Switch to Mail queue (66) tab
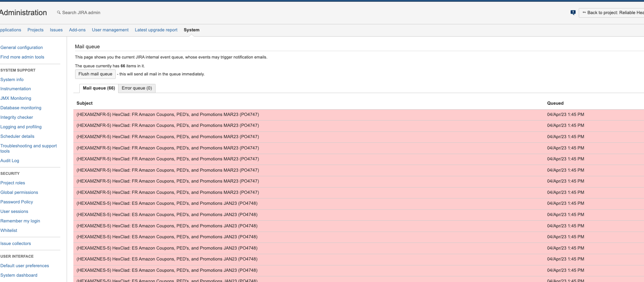Viewport: 644px width, 282px height. 99,88
